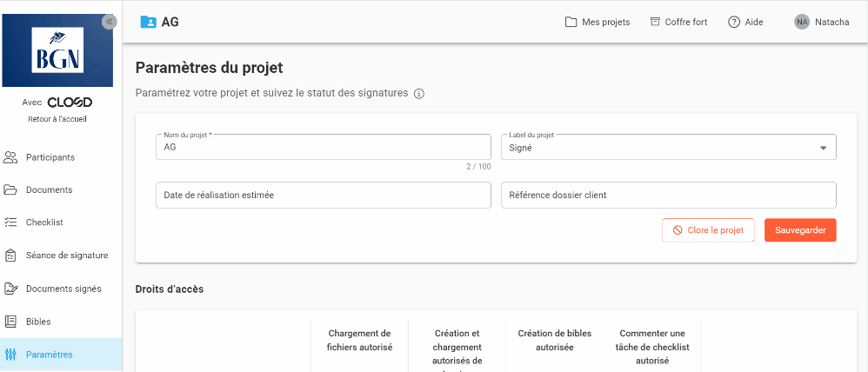The image size is (868, 372).
Task: Select Paramètres in the sidebar
Action: pyautogui.click(x=49, y=355)
